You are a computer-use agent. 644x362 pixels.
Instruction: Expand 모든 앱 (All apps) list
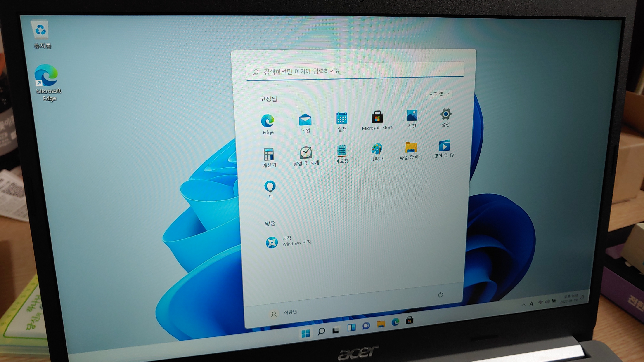(x=439, y=94)
